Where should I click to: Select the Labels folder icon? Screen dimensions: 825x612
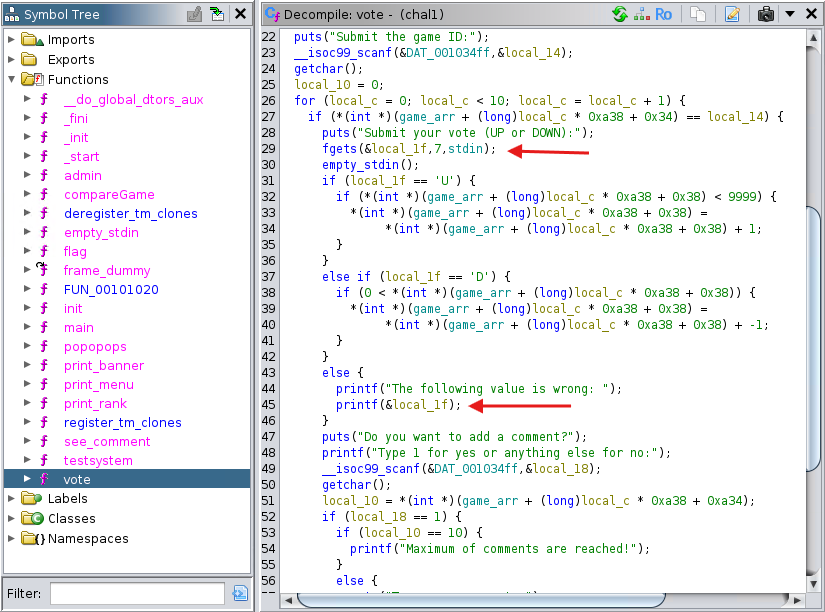click(x=32, y=498)
